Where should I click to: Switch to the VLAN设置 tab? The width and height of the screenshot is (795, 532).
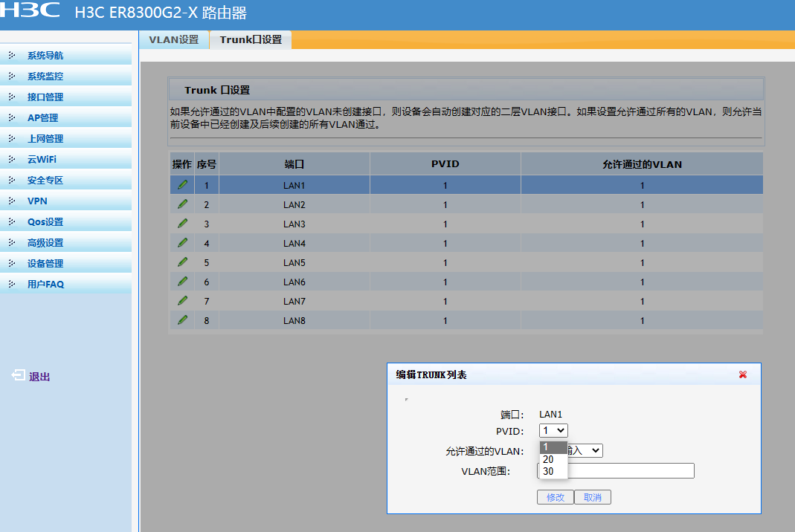(x=174, y=39)
